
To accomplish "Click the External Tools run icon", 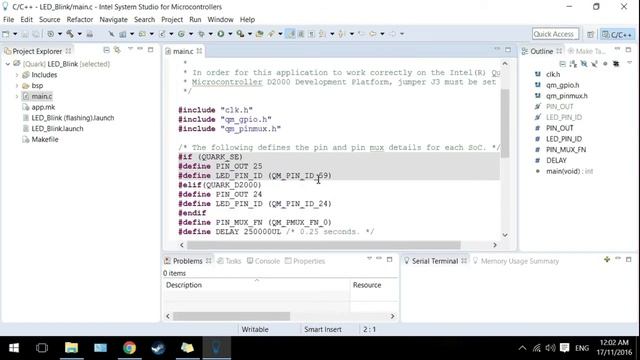I will [x=240, y=34].
